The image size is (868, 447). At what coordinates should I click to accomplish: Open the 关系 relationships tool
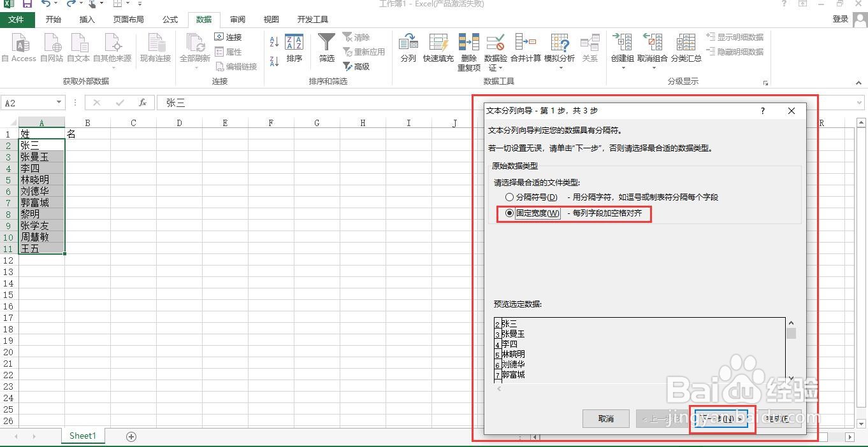[590, 50]
